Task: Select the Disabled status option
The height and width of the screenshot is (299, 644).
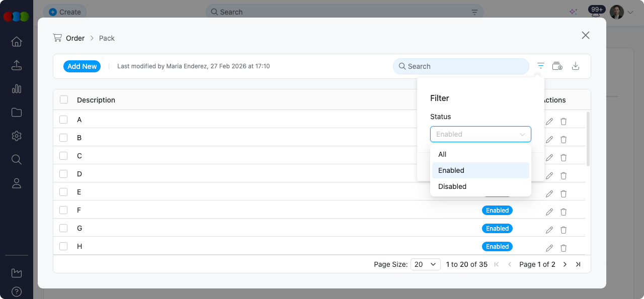Action: pos(452,186)
